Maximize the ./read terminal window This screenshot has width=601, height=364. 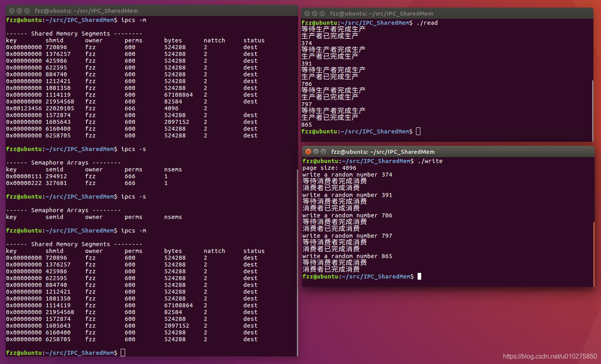tap(322, 13)
